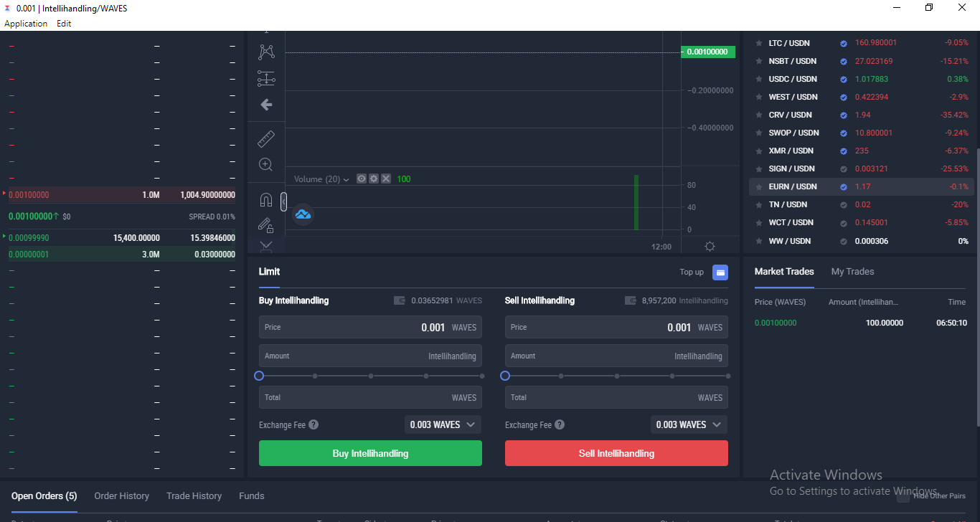This screenshot has height=522, width=980.
Task: Toggle Volume indicator visibility eye
Action: pyautogui.click(x=362, y=179)
